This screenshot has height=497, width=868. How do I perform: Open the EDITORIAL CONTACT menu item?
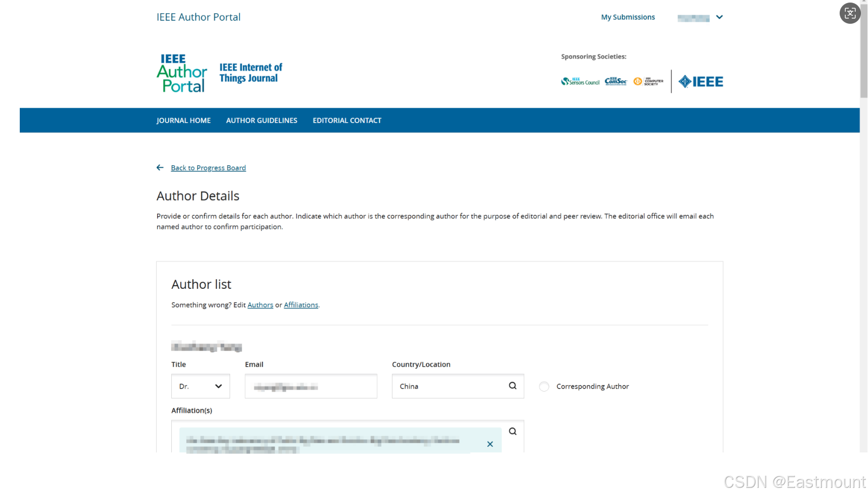coord(347,121)
